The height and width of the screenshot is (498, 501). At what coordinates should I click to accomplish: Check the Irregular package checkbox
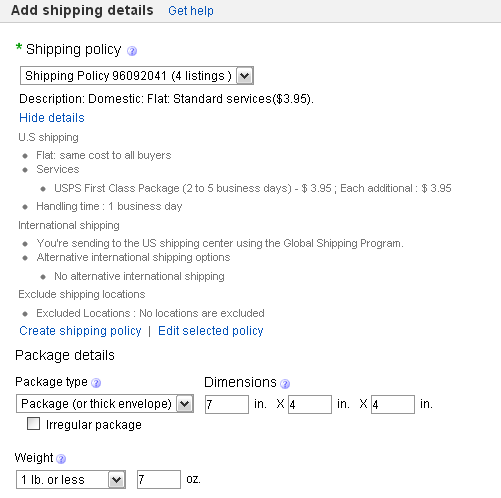[x=33, y=424]
